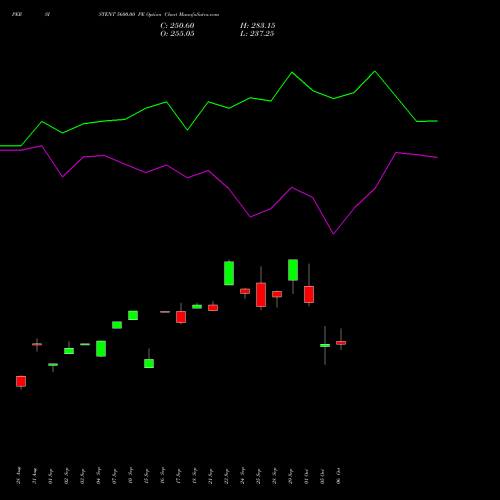Image resolution: width=500 pixels, height=500 pixels.
Task: Select the 28 Aug date label
Action: (x=19, y=476)
